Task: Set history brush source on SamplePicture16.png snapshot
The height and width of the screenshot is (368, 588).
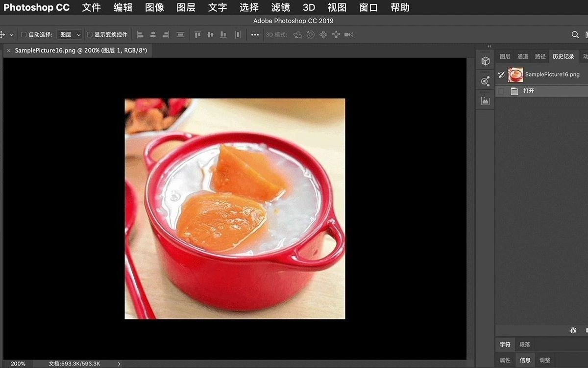Action: [x=500, y=74]
